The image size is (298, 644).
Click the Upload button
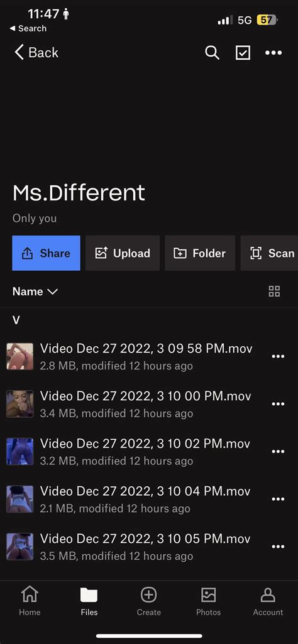pyautogui.click(x=123, y=253)
